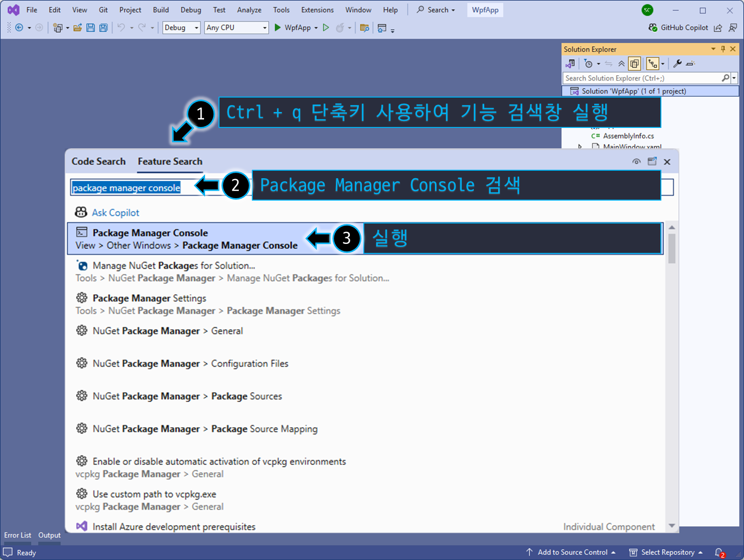744x560 pixels.
Task: Open GitHub Copilot in the title bar
Action: (x=678, y=28)
